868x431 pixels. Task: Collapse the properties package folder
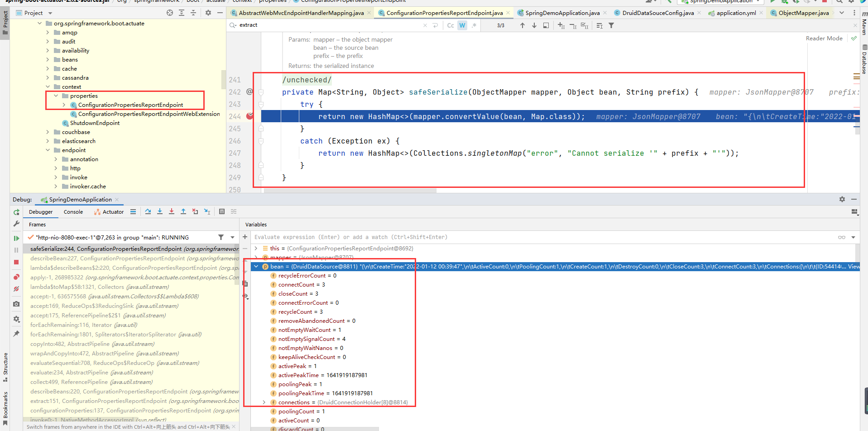pos(56,96)
